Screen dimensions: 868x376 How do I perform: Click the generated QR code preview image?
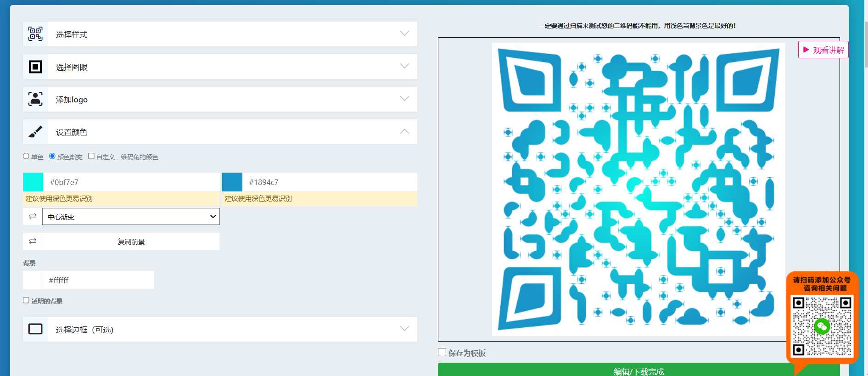coord(638,189)
